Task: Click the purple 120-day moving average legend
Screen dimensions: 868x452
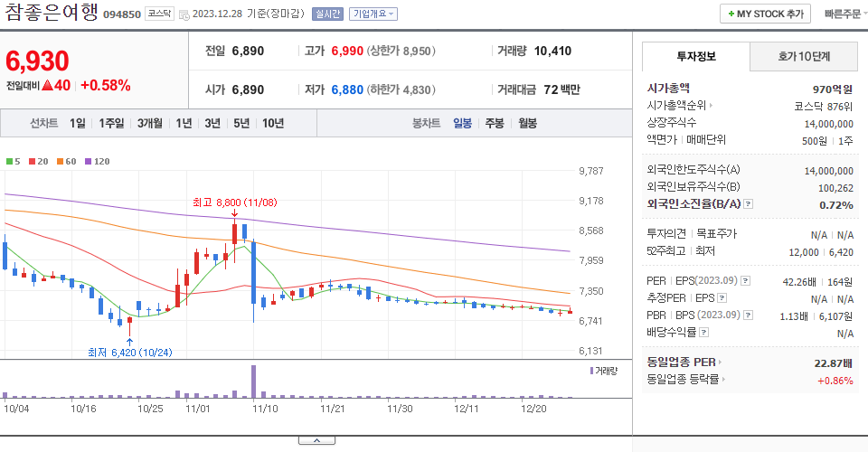Action: [98, 162]
